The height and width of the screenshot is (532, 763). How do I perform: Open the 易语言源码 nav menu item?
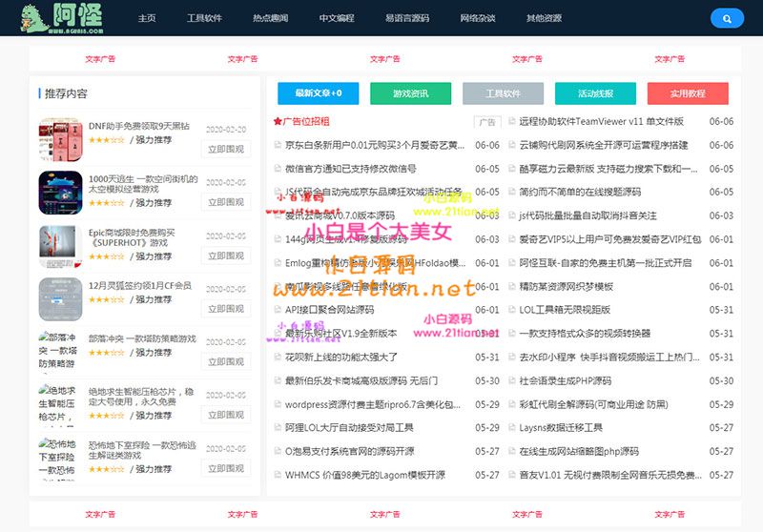pyautogui.click(x=407, y=18)
